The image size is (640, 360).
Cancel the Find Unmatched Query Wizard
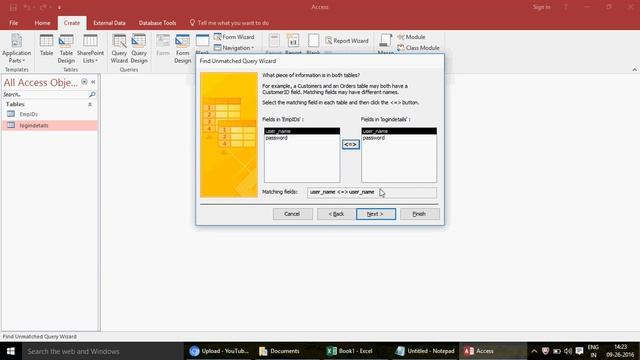(292, 214)
